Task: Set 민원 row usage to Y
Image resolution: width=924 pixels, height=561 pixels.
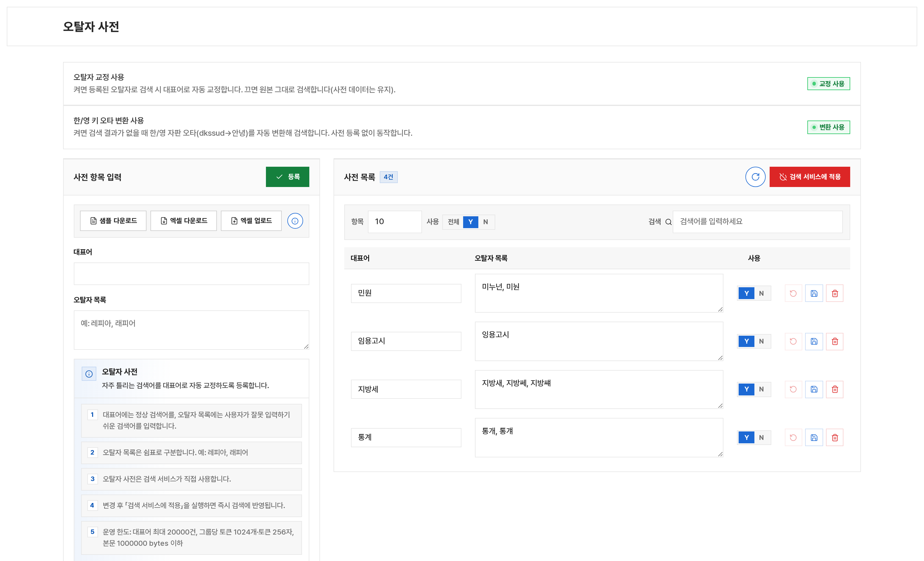Action: (746, 293)
